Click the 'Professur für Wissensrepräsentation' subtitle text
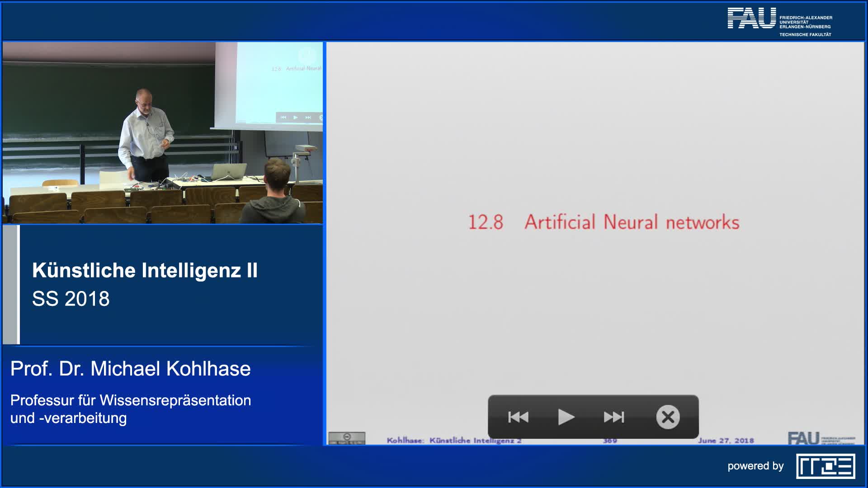This screenshot has width=868, height=488. point(131,400)
